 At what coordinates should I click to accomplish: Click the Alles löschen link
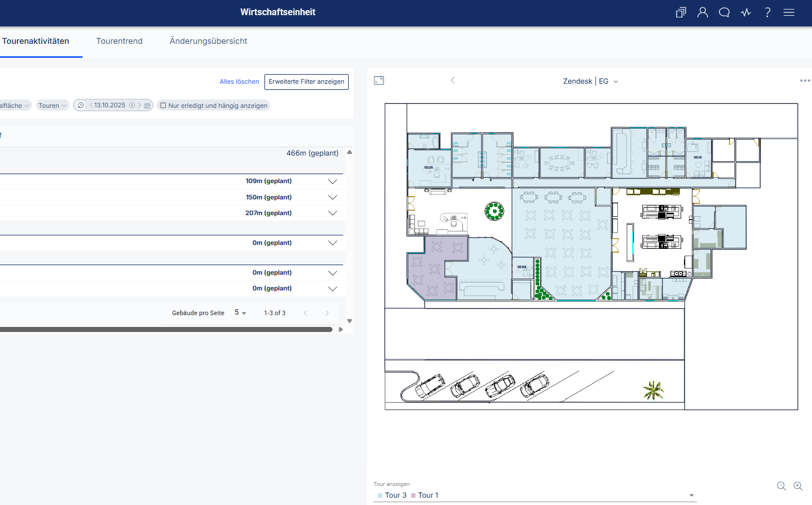239,81
